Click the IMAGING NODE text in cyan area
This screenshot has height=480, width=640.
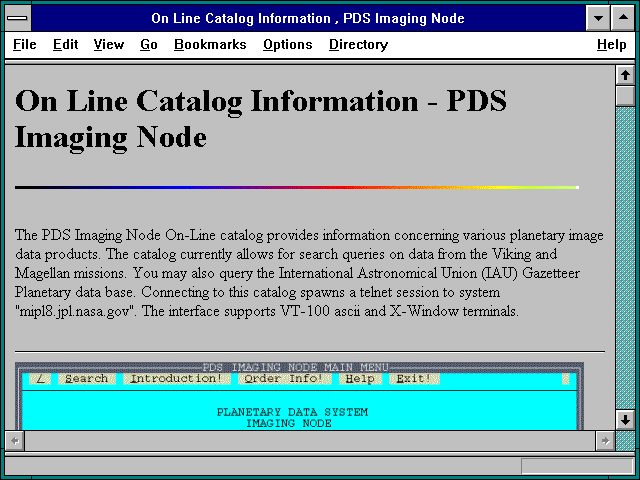coord(289,423)
